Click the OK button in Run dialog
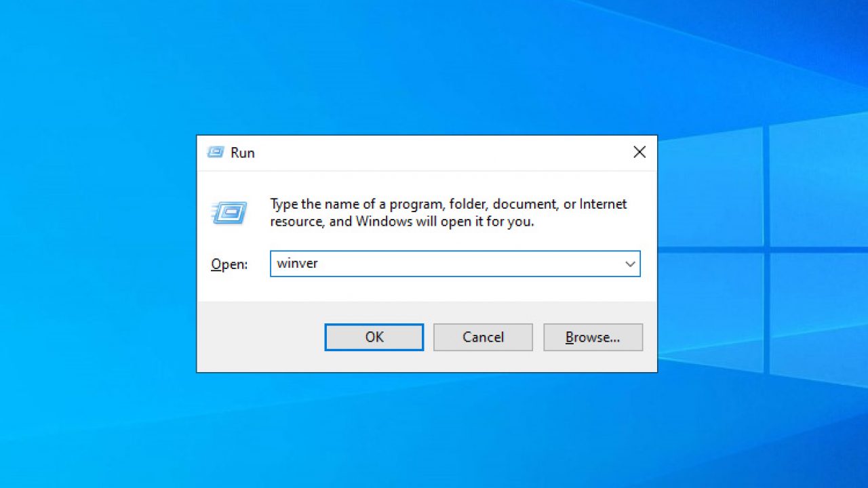This screenshot has width=868, height=488. [x=374, y=337]
